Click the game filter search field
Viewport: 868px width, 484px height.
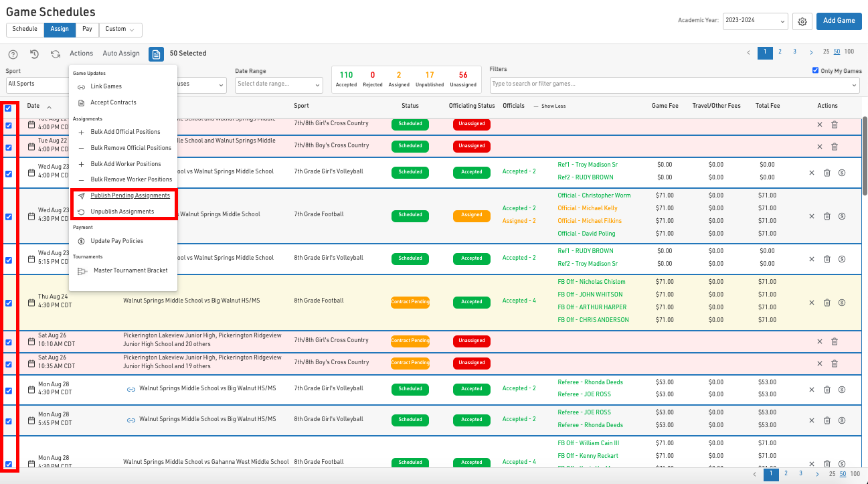click(669, 84)
